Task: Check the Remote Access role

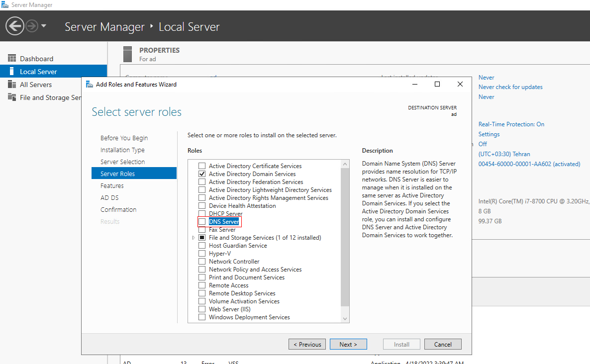Action: [x=202, y=285]
